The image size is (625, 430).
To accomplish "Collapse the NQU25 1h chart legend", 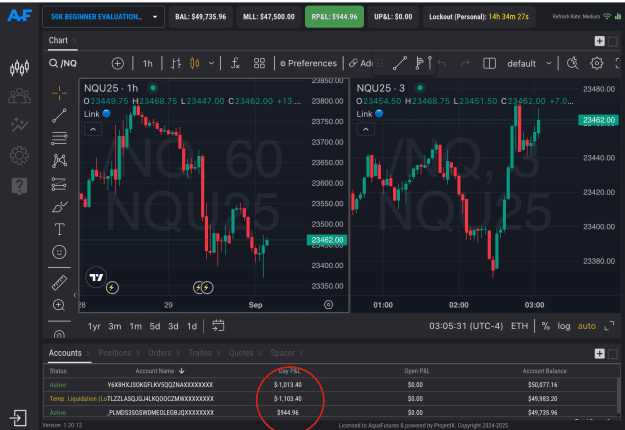I will 93,130.
